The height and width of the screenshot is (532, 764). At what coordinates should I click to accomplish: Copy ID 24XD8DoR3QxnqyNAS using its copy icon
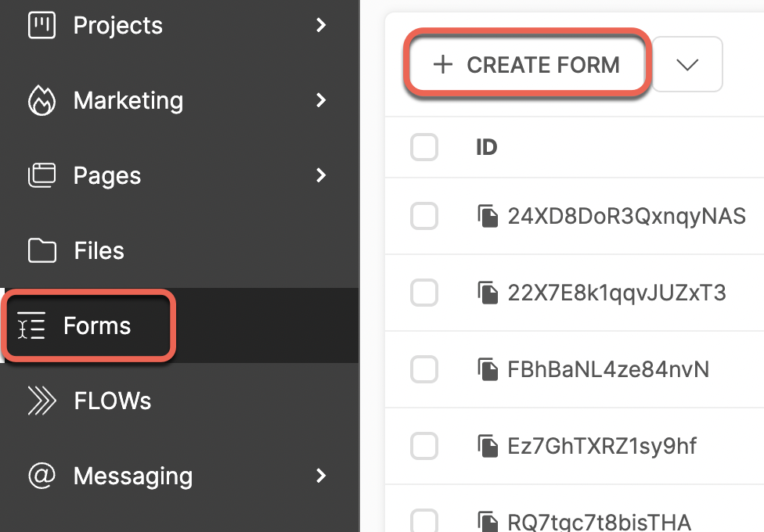[x=488, y=216]
